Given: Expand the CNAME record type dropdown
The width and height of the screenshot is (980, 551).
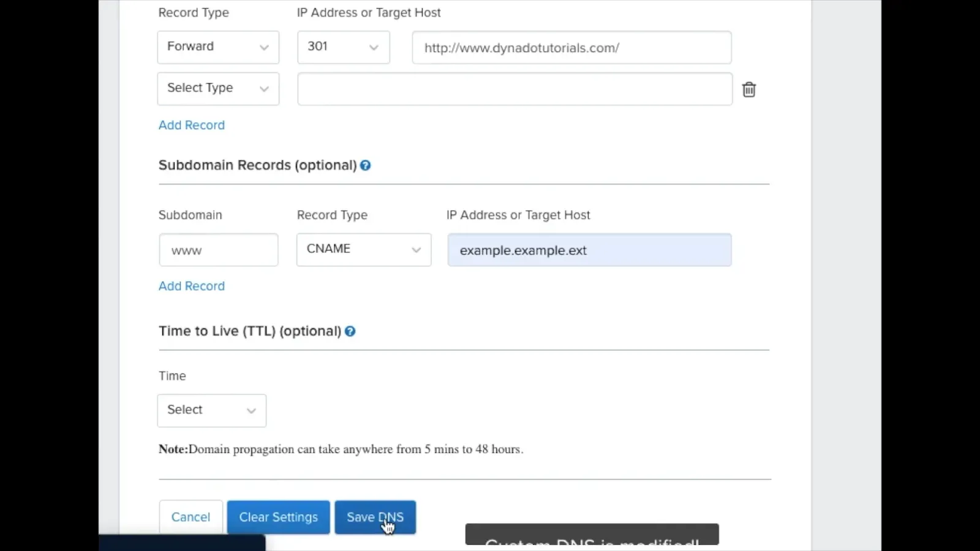Looking at the screenshot, I should [364, 250].
